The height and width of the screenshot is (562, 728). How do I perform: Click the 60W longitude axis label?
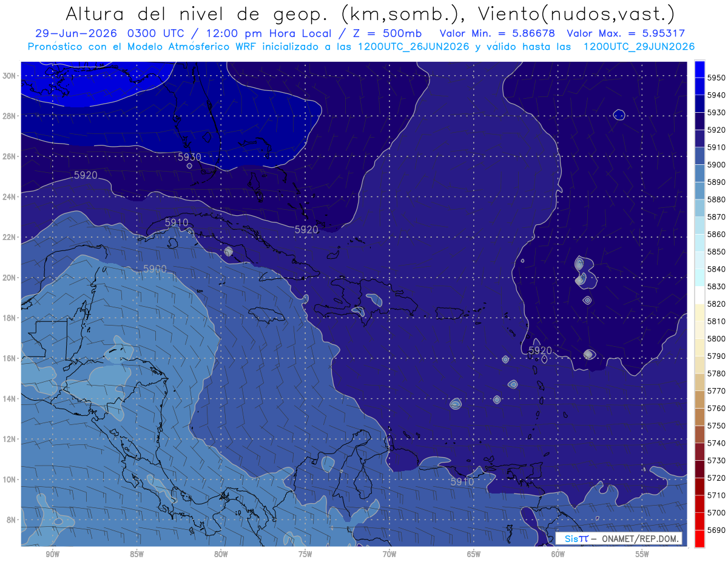click(x=558, y=554)
